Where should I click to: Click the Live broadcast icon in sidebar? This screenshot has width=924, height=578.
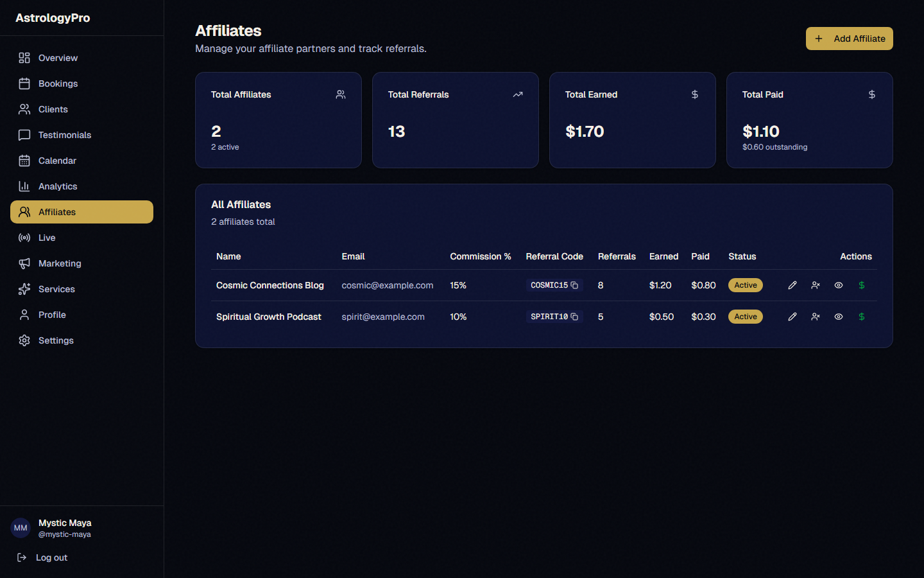click(24, 238)
